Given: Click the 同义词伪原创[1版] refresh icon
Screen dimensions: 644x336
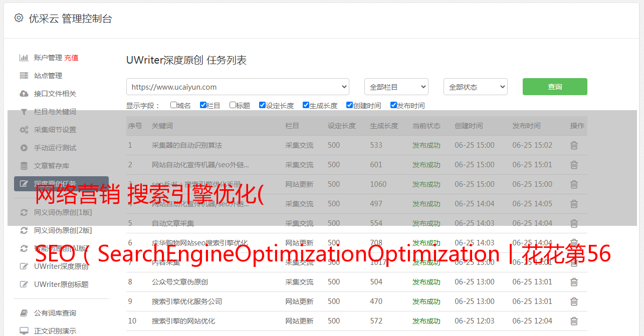Looking at the screenshot, I should point(24,212).
